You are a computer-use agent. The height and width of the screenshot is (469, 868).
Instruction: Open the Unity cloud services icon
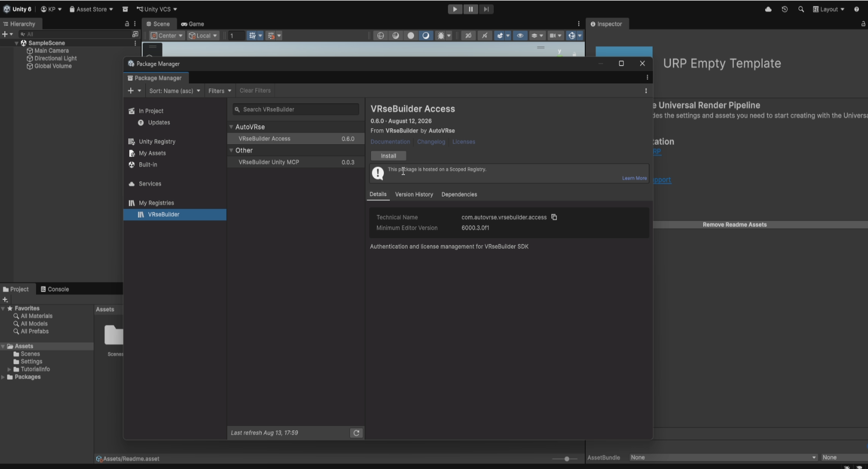768,9
